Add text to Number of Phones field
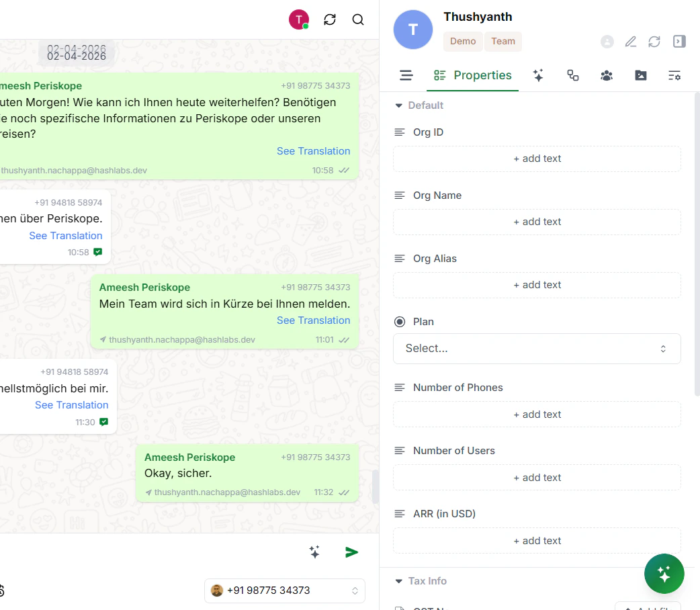 [537, 415]
